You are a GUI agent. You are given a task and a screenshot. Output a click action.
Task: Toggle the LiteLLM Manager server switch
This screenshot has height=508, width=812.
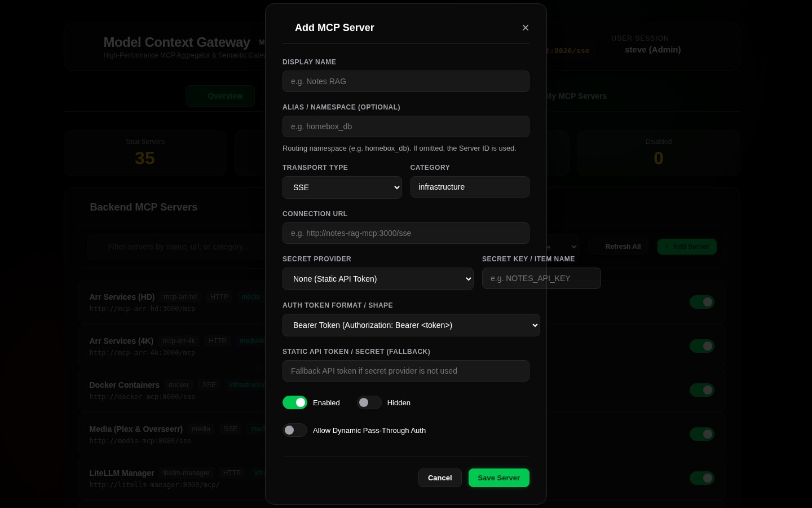point(702,478)
